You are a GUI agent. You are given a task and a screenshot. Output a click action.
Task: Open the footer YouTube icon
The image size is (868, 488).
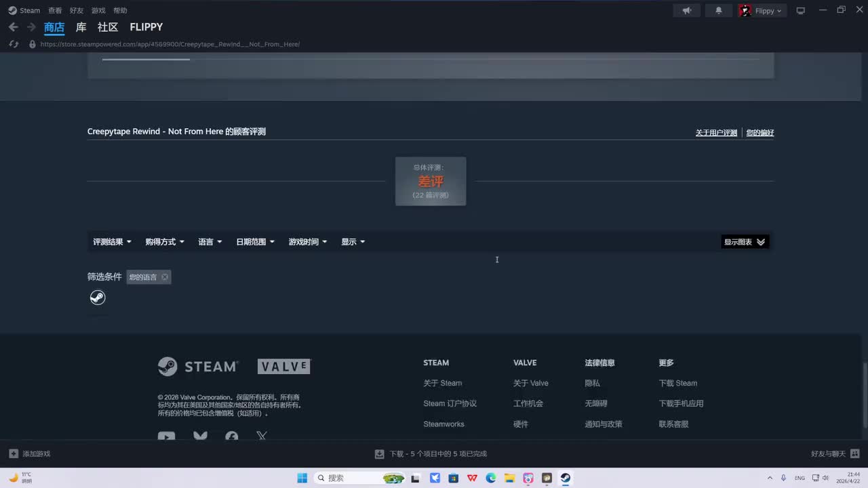coord(166,437)
